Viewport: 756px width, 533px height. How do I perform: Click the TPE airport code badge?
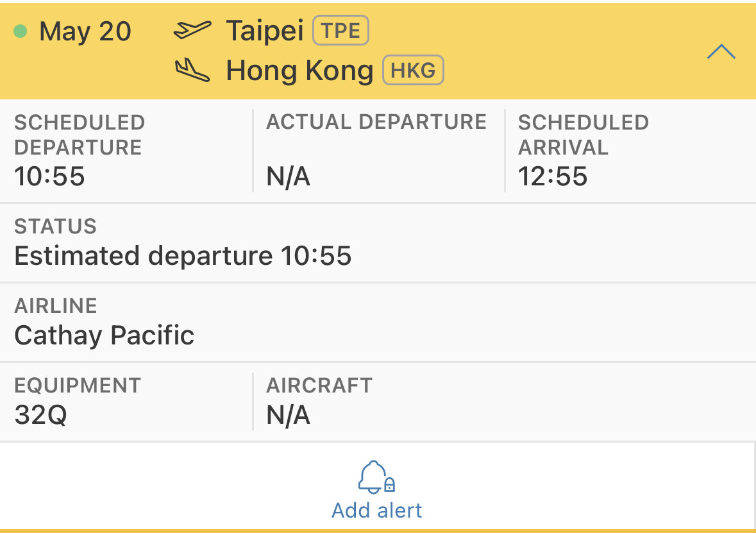(x=340, y=31)
